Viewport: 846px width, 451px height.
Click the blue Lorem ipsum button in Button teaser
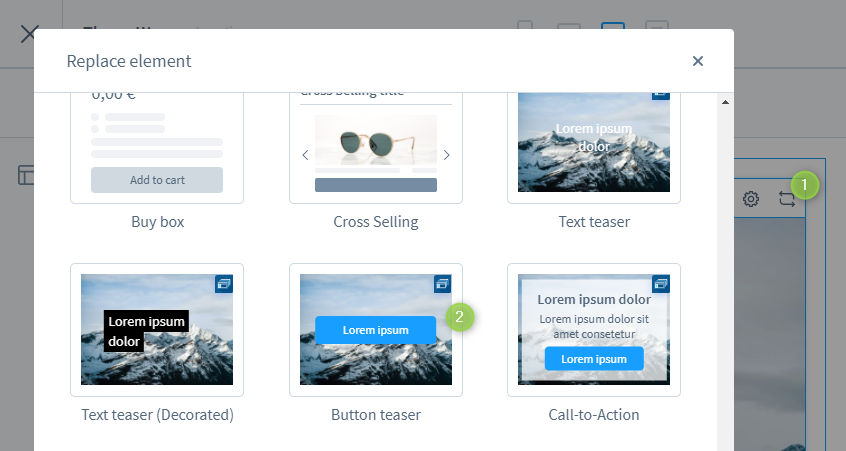click(x=376, y=330)
